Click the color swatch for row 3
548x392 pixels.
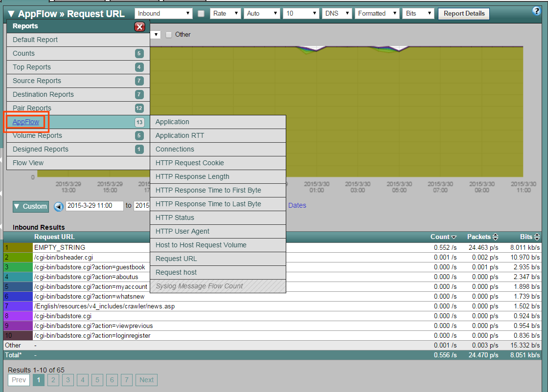coord(18,267)
